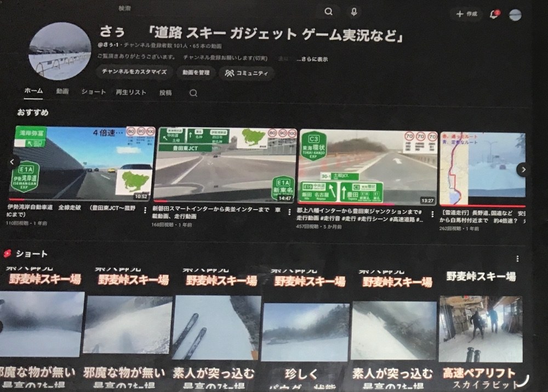548x392 pixels.
Task: Click the ショート section logo icon
Action: pos(7,253)
